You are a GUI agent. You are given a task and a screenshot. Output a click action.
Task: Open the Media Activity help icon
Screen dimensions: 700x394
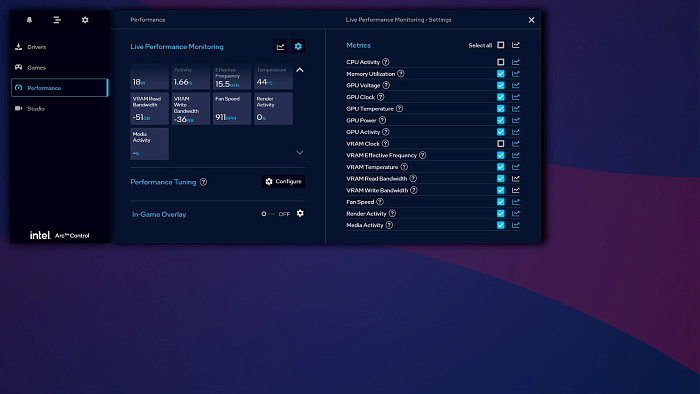tap(389, 225)
